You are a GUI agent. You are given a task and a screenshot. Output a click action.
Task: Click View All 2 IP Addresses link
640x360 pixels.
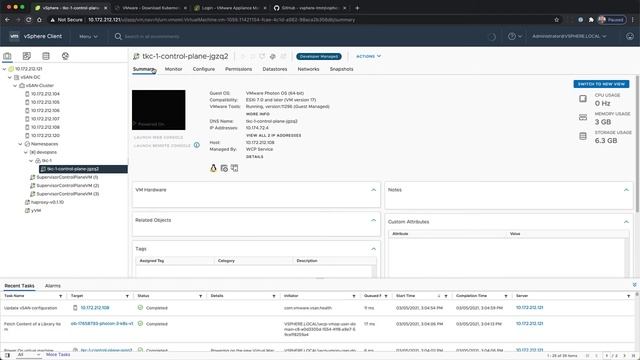(x=273, y=135)
